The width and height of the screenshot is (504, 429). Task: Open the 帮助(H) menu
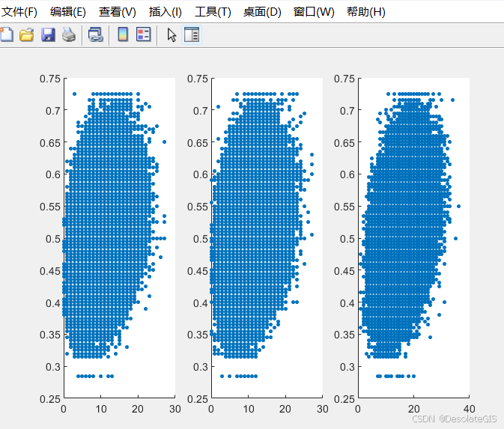[366, 12]
